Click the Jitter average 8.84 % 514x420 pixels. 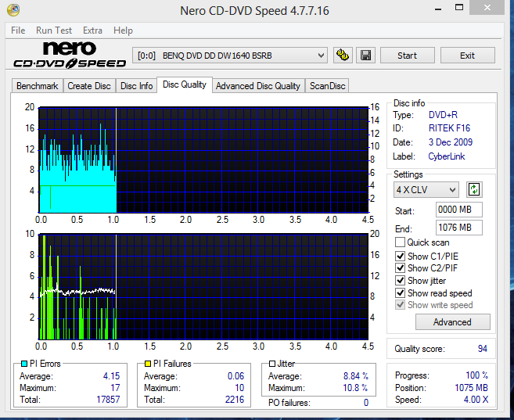tap(356, 376)
